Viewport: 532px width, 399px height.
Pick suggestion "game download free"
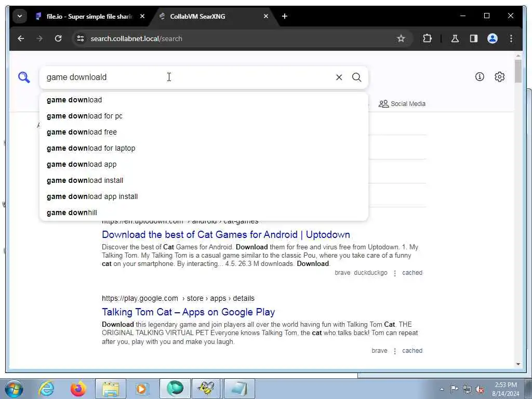pos(204,132)
